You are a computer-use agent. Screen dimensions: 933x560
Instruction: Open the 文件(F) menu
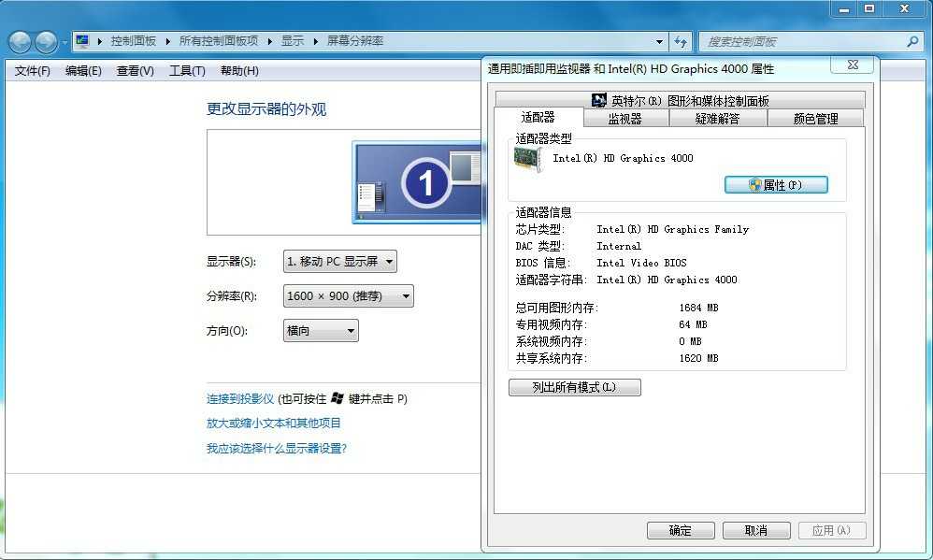click(33, 71)
